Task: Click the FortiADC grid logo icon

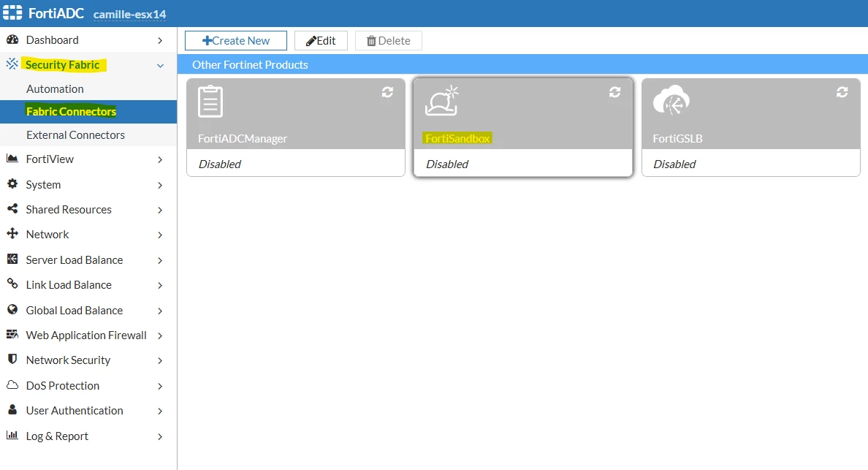Action: 12,12
